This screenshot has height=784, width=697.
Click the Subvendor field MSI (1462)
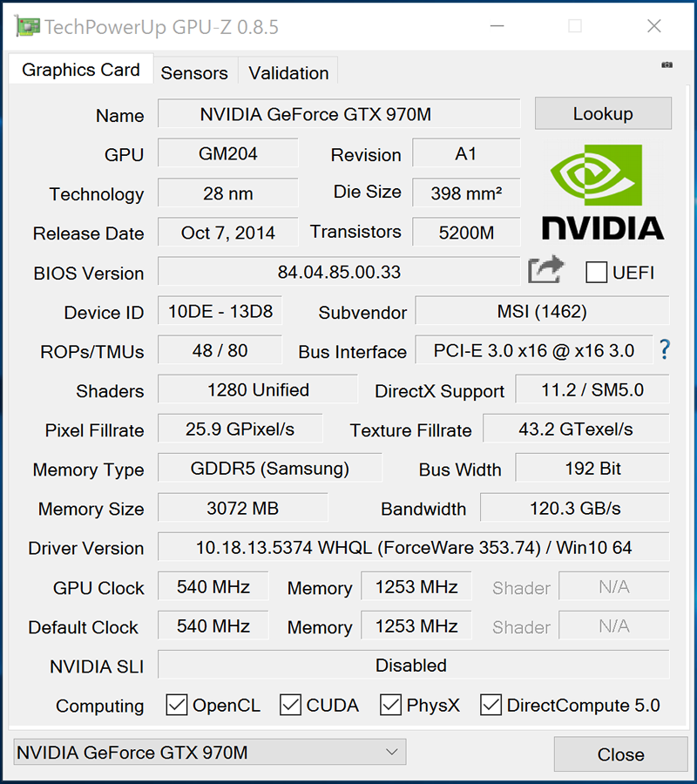[x=542, y=310]
